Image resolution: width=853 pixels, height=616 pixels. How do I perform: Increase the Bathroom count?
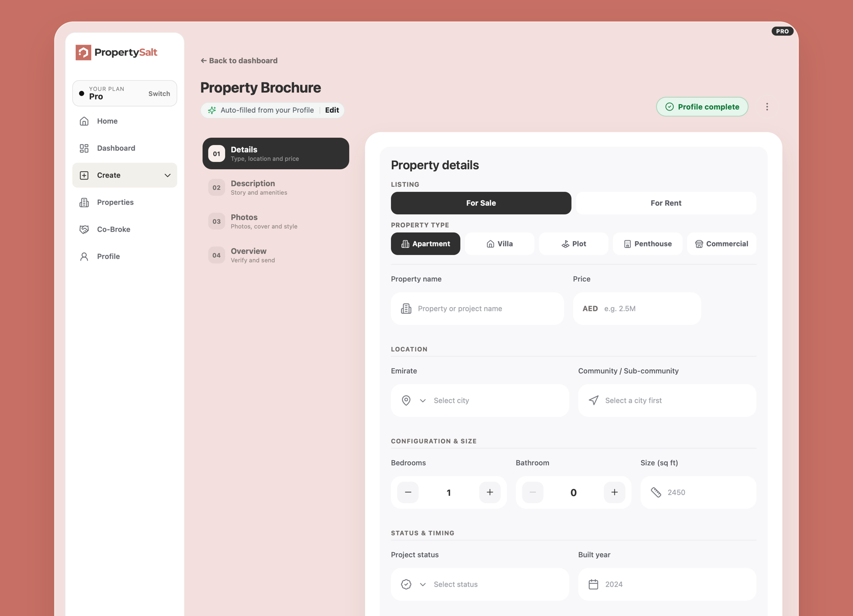coord(615,492)
